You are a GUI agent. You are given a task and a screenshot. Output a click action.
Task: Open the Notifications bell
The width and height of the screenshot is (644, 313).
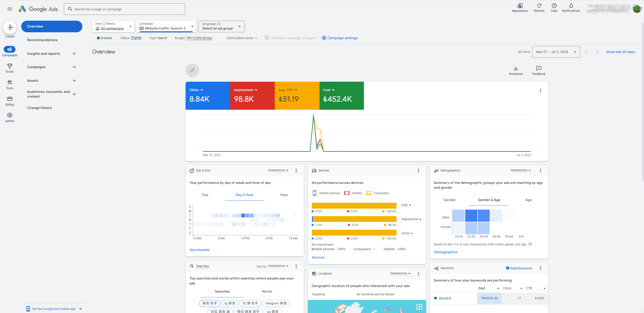click(571, 8)
